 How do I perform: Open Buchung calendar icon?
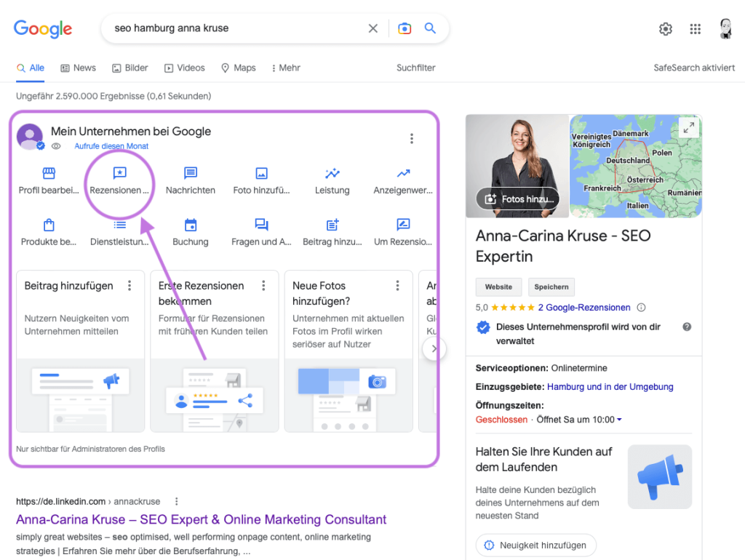[191, 225]
